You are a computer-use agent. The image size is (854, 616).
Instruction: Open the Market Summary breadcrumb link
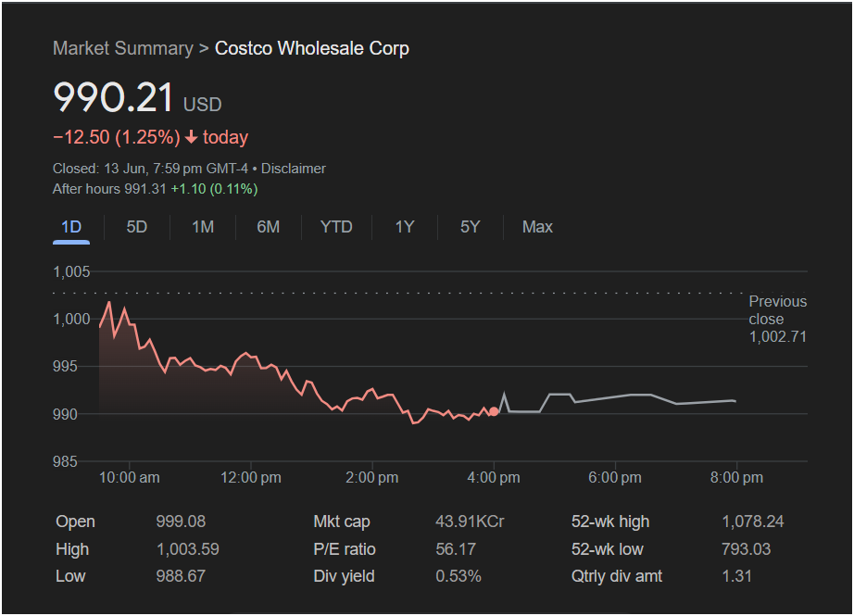click(123, 48)
